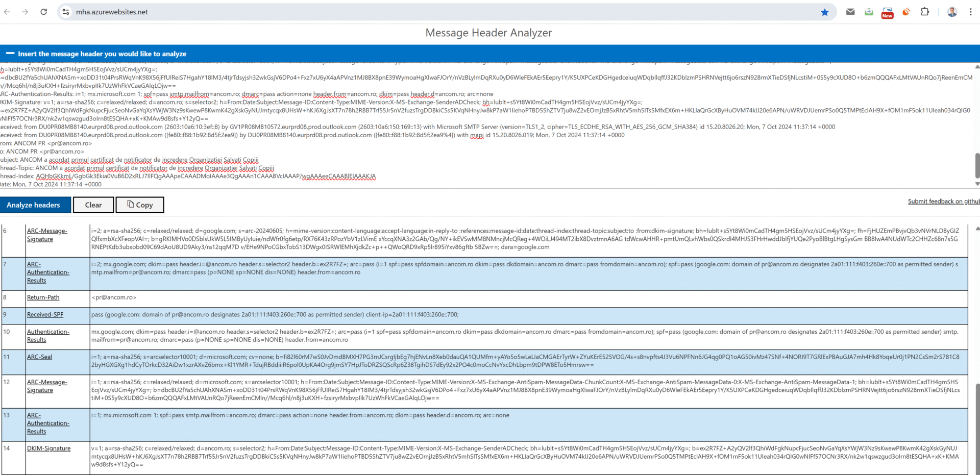Screen dimensions: 980x475
Task: View site information icon in address bar
Action: [x=65, y=12]
